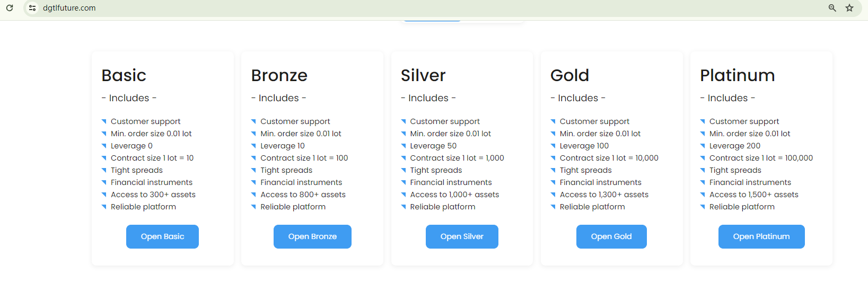Bookmark this page with the star icon
The height and width of the screenshot is (291, 868).
click(x=849, y=8)
